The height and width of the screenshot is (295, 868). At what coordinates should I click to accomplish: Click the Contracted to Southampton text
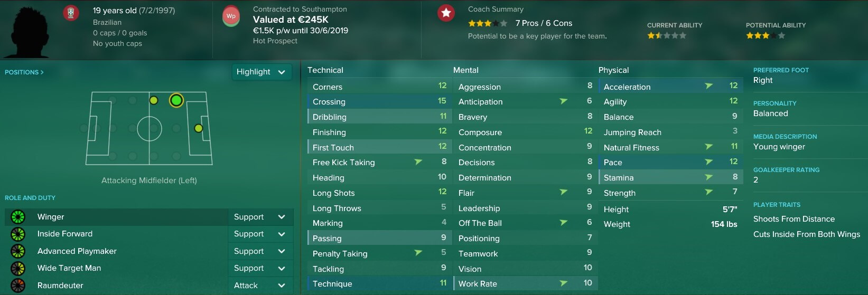coord(300,9)
